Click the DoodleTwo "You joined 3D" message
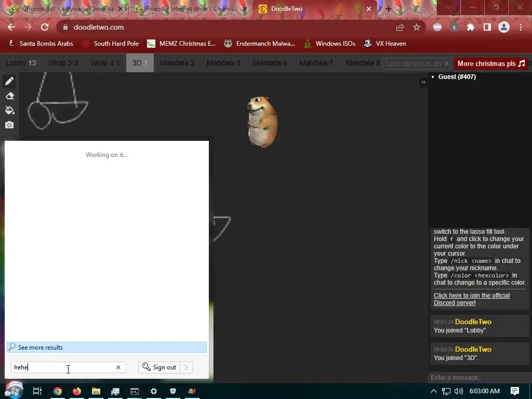 click(480, 353)
